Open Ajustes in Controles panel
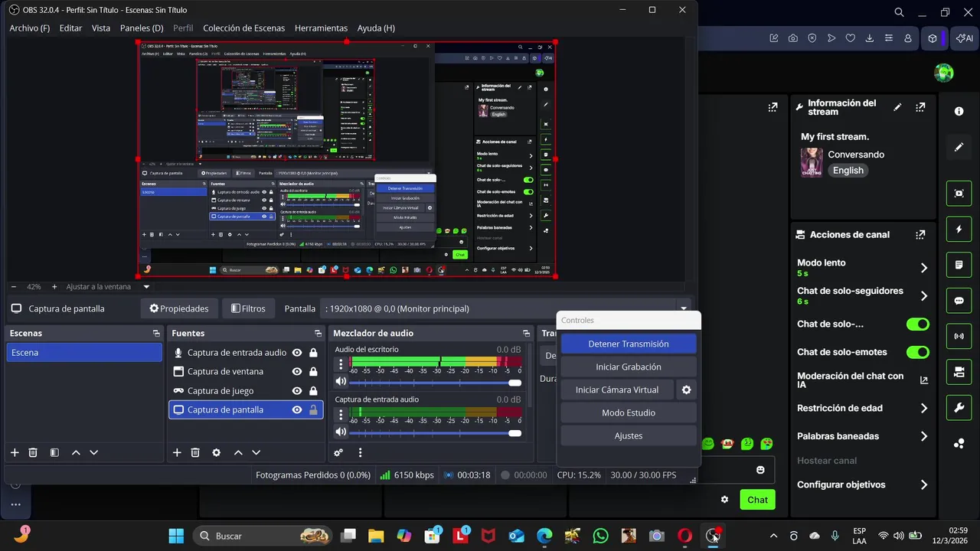 pyautogui.click(x=629, y=435)
